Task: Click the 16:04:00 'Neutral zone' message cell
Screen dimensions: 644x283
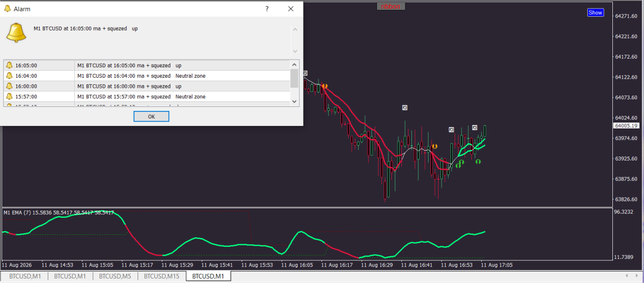Action: 183,76
